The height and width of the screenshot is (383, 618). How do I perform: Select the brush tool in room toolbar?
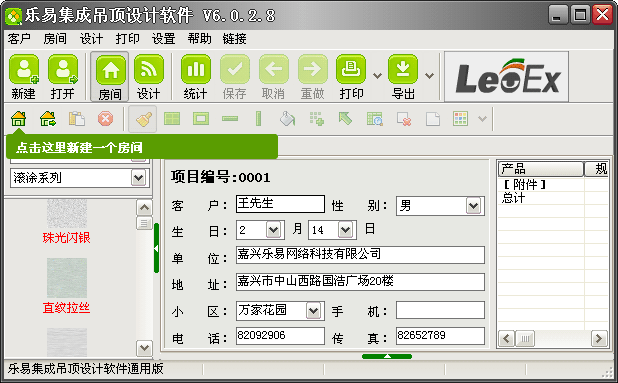click(x=143, y=119)
